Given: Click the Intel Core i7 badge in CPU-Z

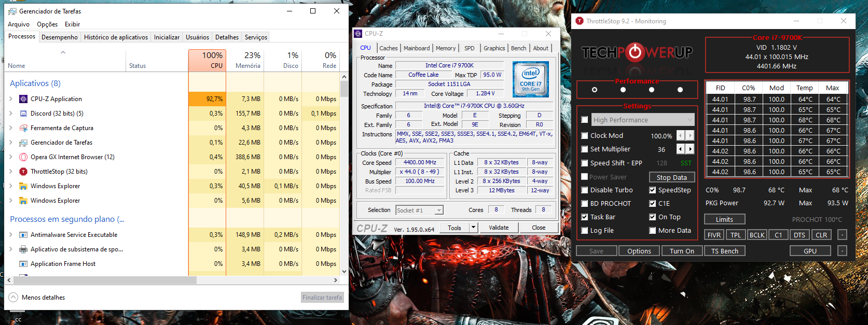Looking at the screenshot, I should click(x=531, y=79).
